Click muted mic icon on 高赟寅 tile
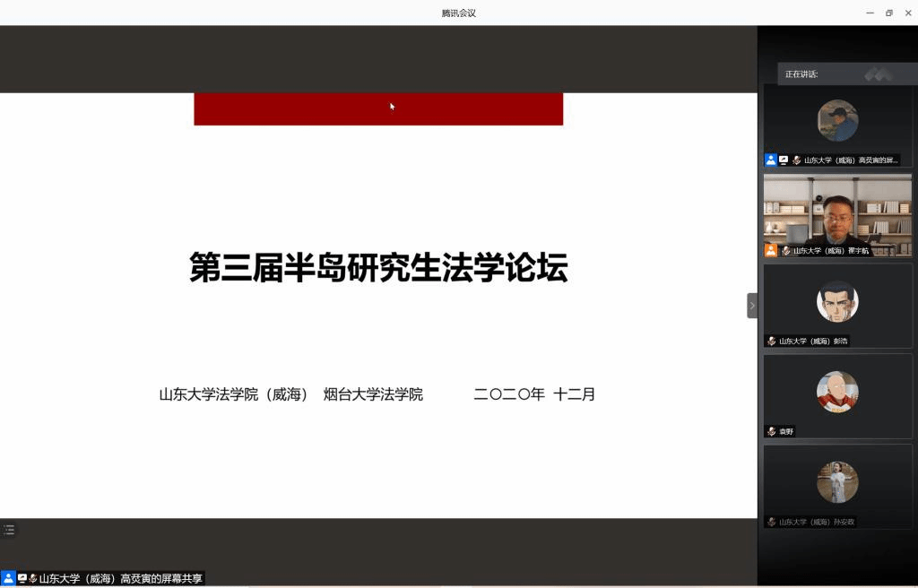The width and height of the screenshot is (918, 588). [796, 160]
